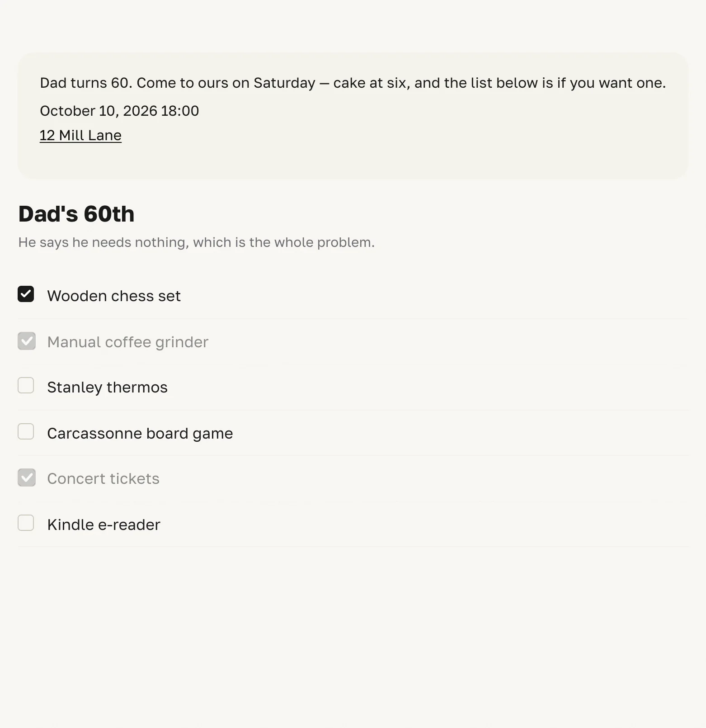Image resolution: width=706 pixels, height=728 pixels.
Task: Click the "Dad turns 60" invitation message
Action: tap(353, 83)
